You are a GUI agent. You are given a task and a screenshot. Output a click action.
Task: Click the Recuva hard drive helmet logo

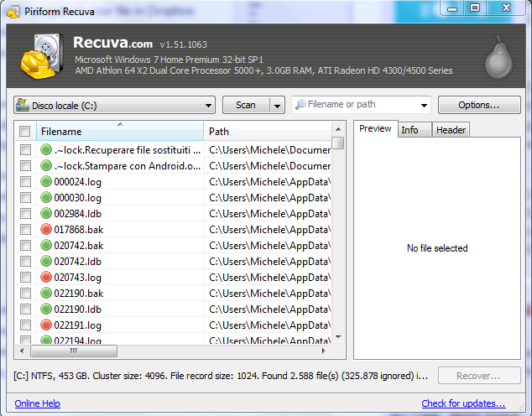pos(42,56)
